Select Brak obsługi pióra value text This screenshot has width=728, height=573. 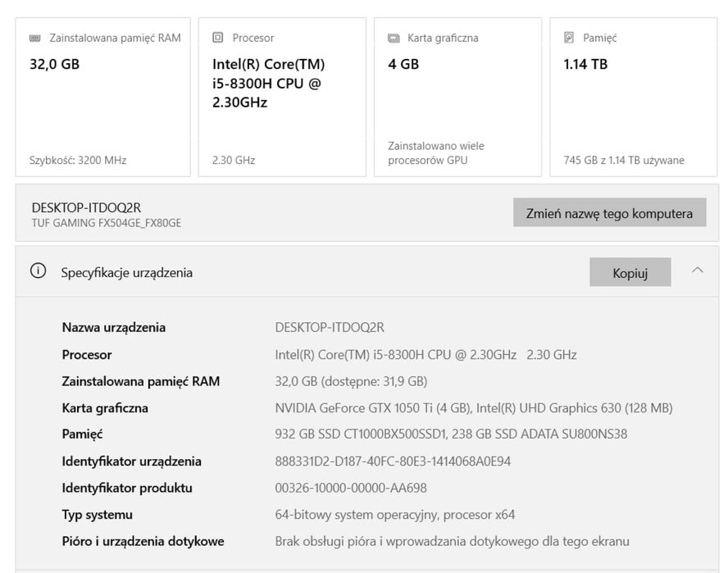[x=453, y=541]
